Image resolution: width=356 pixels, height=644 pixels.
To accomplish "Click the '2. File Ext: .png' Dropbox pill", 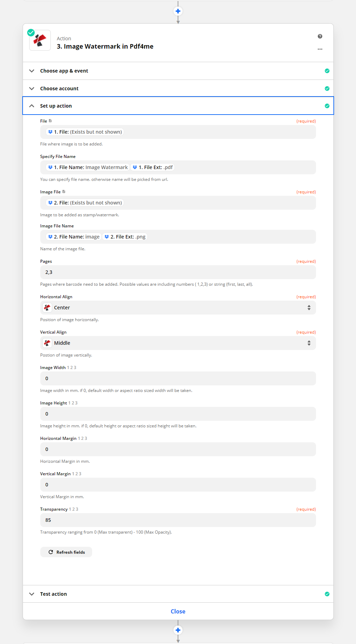I will pyautogui.click(x=125, y=237).
